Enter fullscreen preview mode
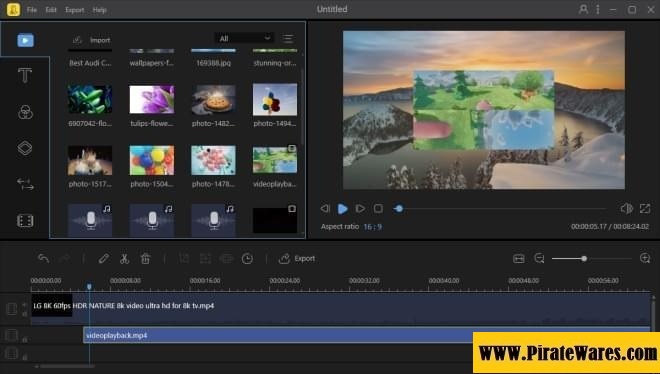The image size is (660, 374). [x=645, y=208]
